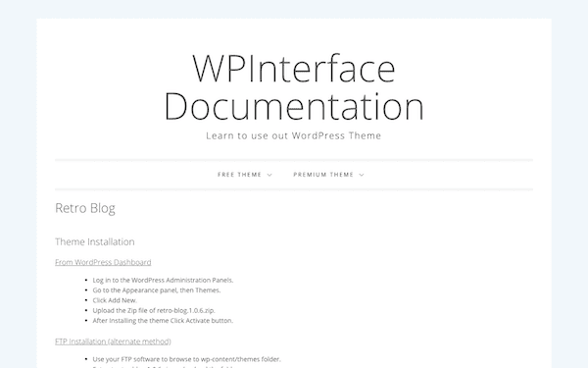This screenshot has width=588, height=368.
Task: Click the Use your FTP software list item
Action: pos(187,359)
